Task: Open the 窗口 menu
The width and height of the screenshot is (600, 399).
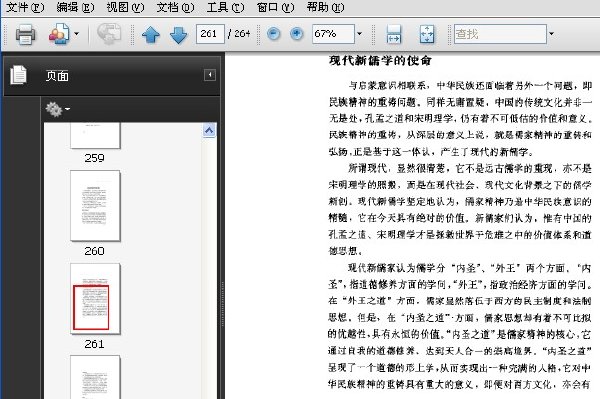Action: (275, 7)
